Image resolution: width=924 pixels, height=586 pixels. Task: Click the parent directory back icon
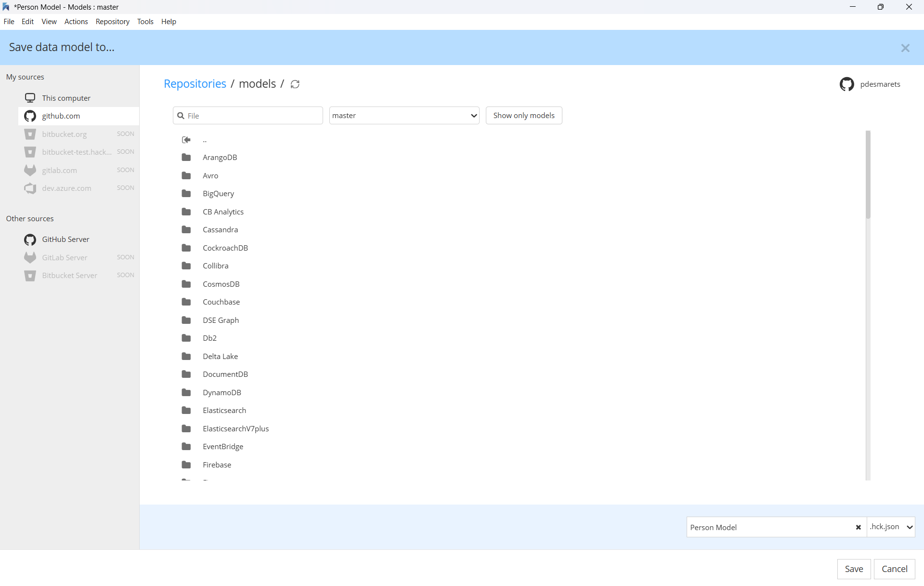tap(186, 140)
